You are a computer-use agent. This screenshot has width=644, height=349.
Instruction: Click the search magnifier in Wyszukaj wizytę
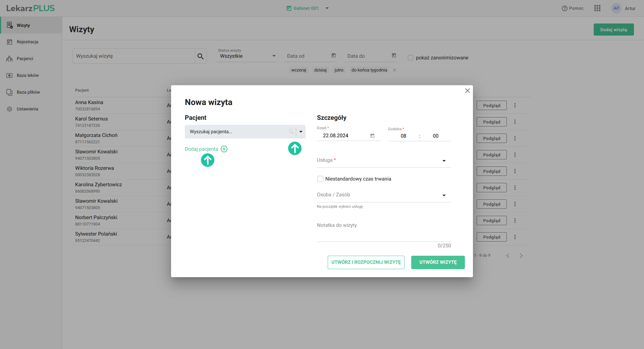click(201, 56)
